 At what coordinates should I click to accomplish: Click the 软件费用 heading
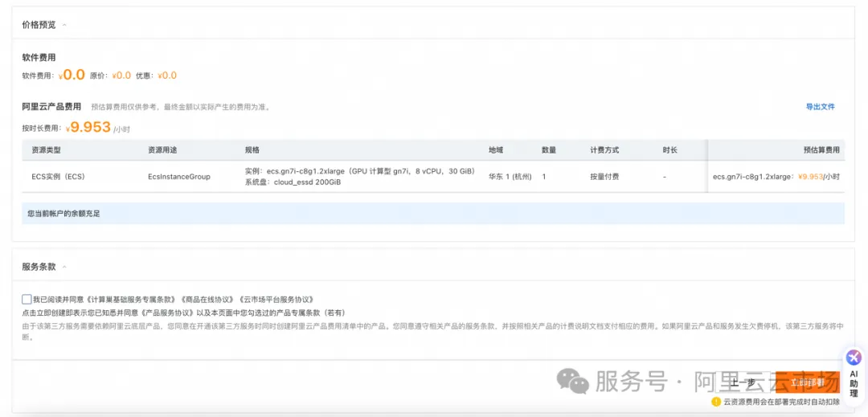(39, 58)
